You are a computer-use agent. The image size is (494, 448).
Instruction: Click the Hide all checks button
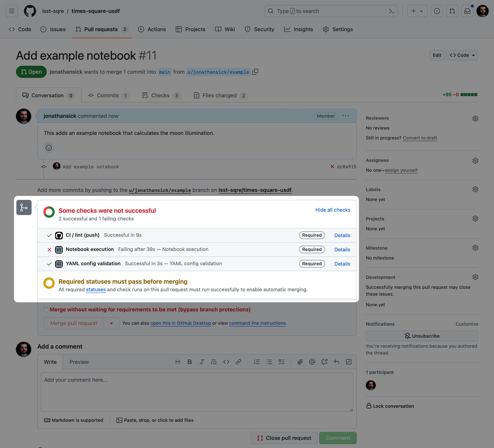(x=333, y=209)
